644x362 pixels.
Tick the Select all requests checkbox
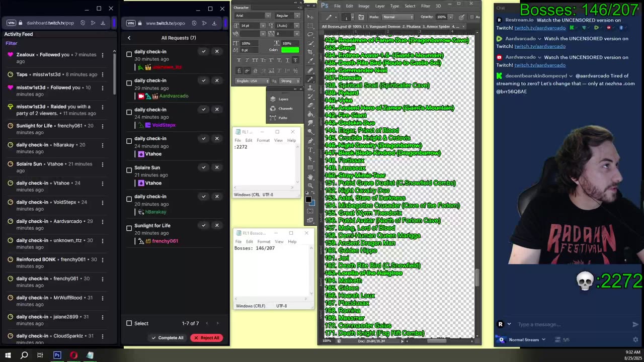click(x=129, y=323)
